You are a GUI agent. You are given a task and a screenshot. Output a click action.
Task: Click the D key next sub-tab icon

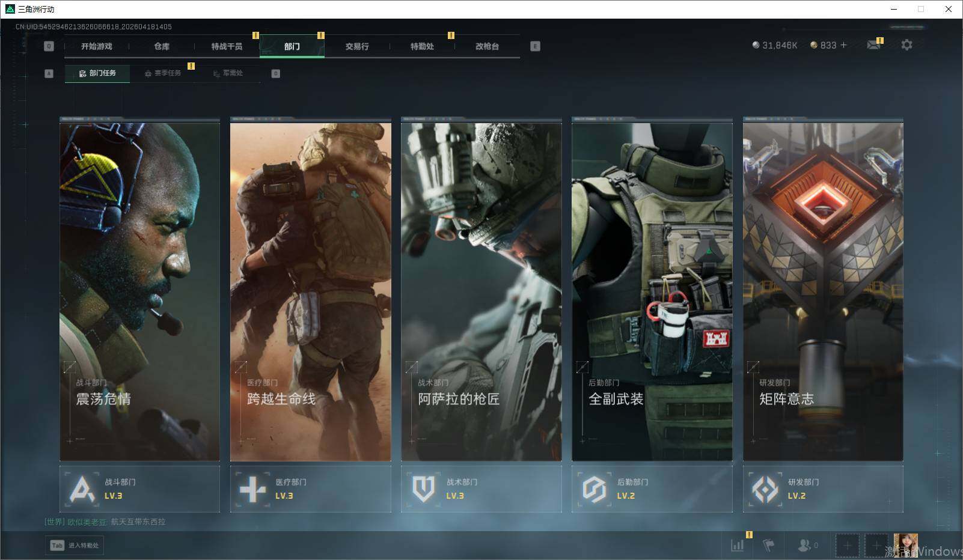[x=275, y=73]
